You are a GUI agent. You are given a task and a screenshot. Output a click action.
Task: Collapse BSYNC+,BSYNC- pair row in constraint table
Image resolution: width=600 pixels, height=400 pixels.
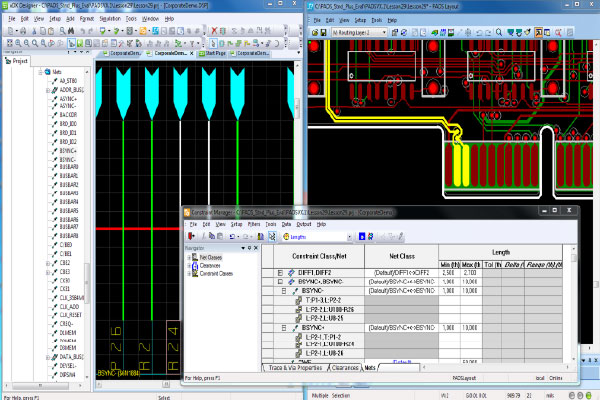coord(280,282)
